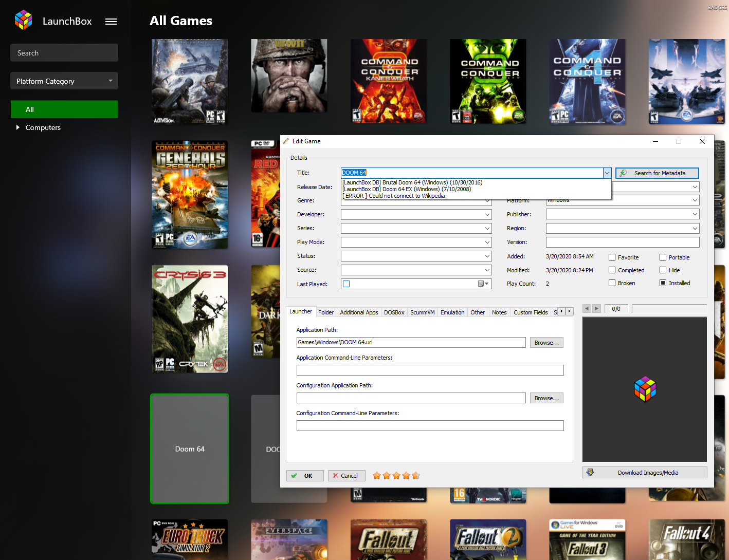Select the Fallout 2 game cover
Image resolution: width=729 pixels, height=560 pixels.
pyautogui.click(x=488, y=539)
